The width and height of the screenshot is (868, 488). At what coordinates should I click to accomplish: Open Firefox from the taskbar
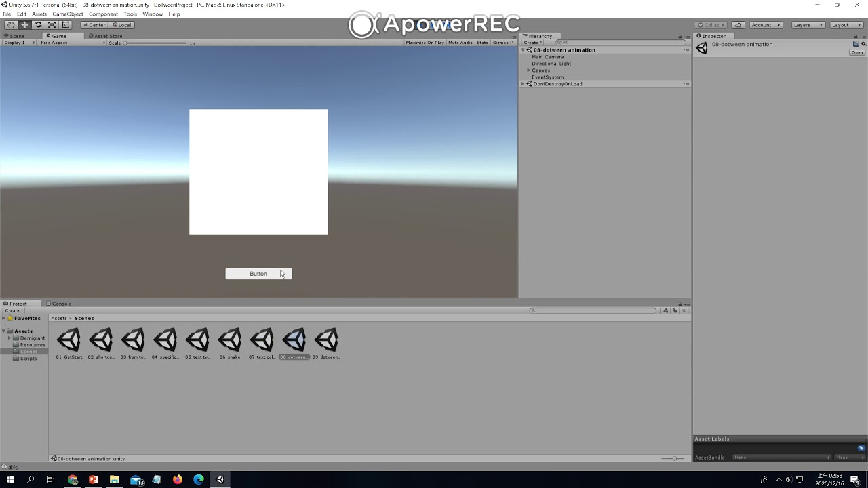tap(178, 479)
